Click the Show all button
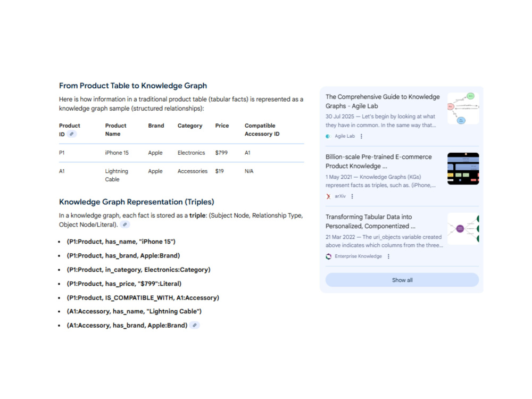Viewport: 532px width, 399px height. (402, 280)
